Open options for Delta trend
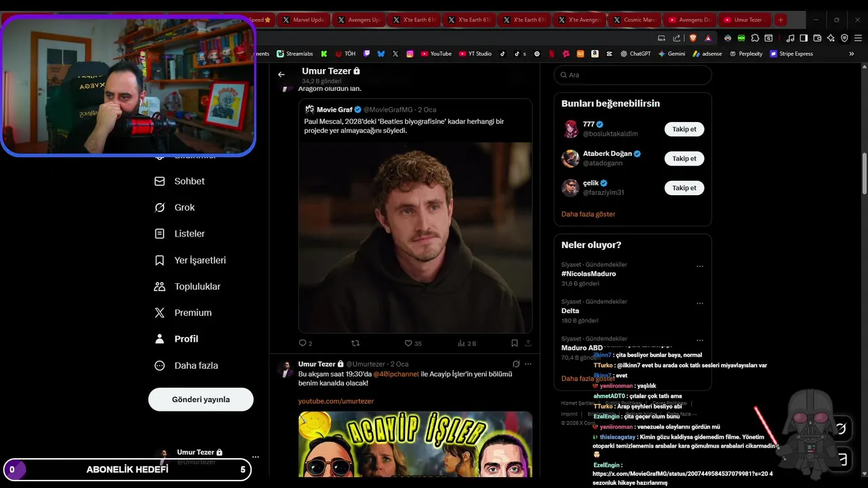The height and width of the screenshot is (488, 868). [x=700, y=304]
